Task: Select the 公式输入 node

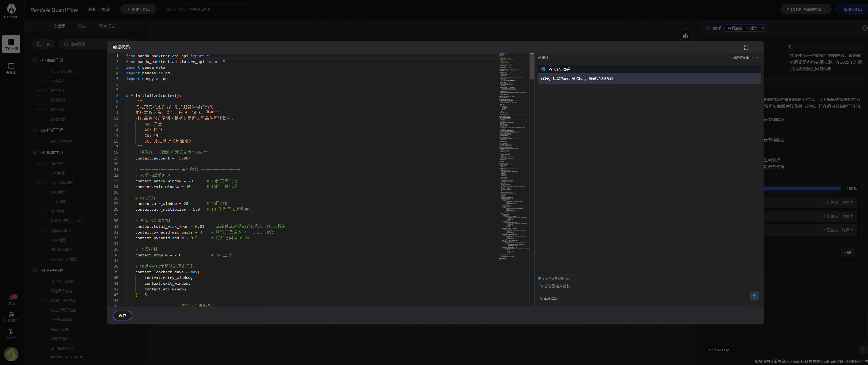Action: (x=58, y=81)
